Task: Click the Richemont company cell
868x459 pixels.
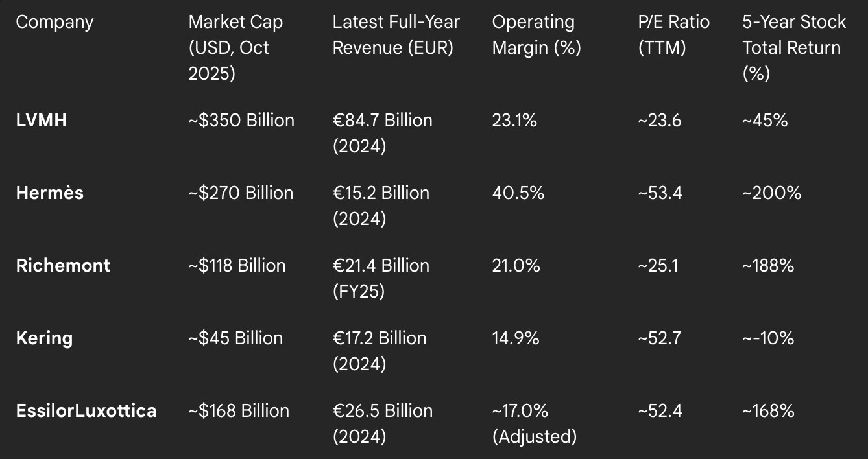Action: click(63, 266)
